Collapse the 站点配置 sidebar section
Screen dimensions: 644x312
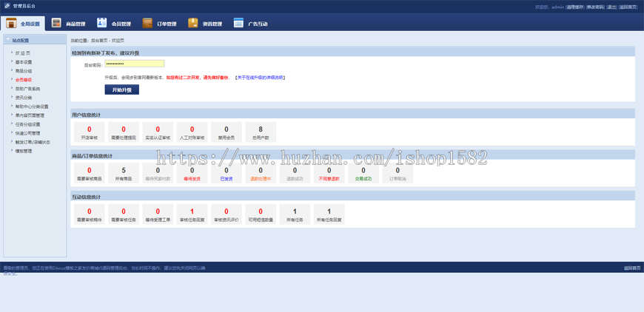coord(8,40)
